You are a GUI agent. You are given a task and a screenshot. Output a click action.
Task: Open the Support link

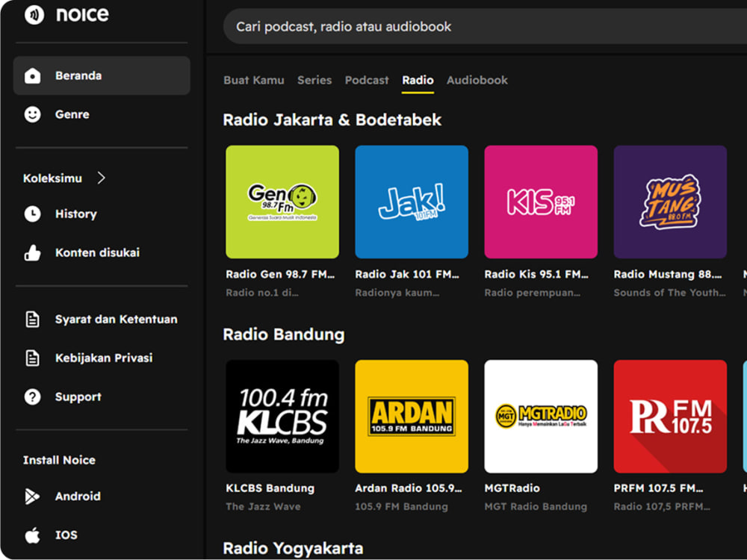point(78,396)
